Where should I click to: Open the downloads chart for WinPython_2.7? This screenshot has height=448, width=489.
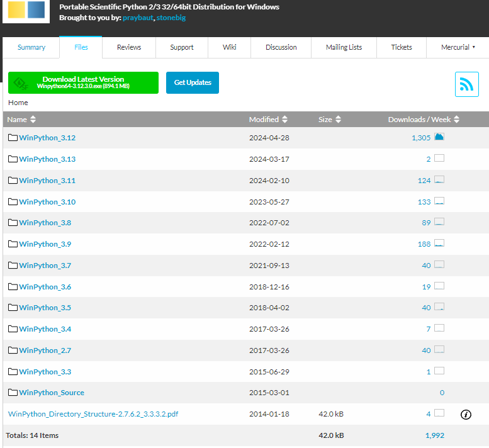pos(439,349)
